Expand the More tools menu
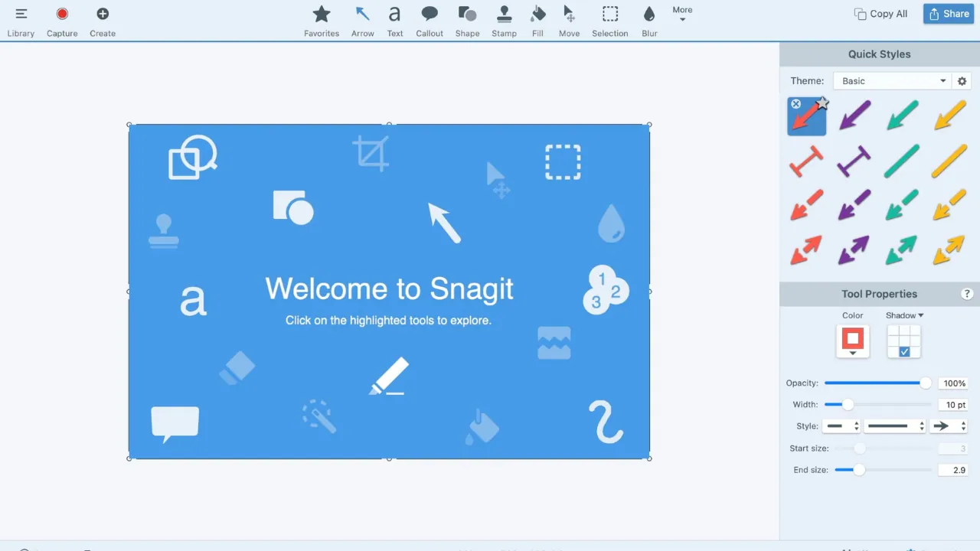 (682, 14)
